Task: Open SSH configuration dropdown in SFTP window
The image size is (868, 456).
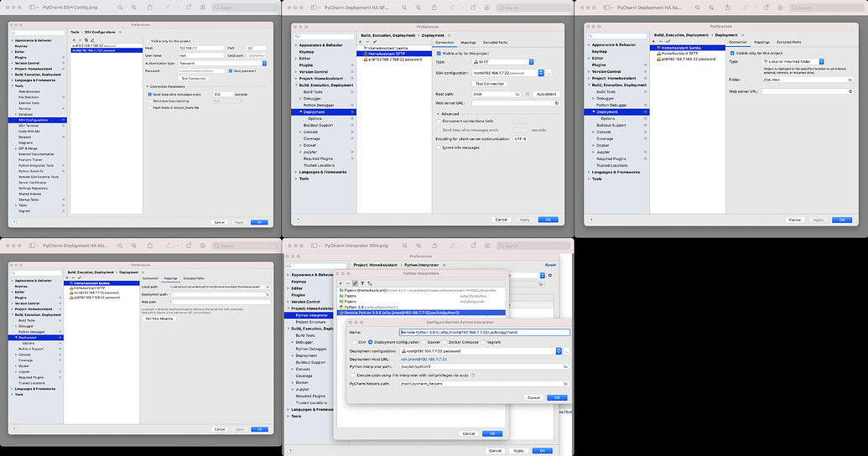Action: coord(508,73)
